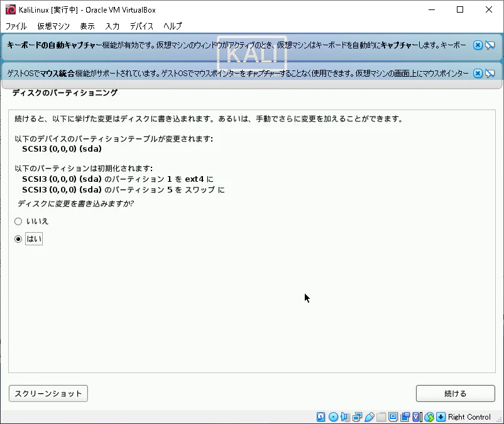
Task: Click the ディスクに変更を書き込みますか? question
Action: tap(75, 204)
